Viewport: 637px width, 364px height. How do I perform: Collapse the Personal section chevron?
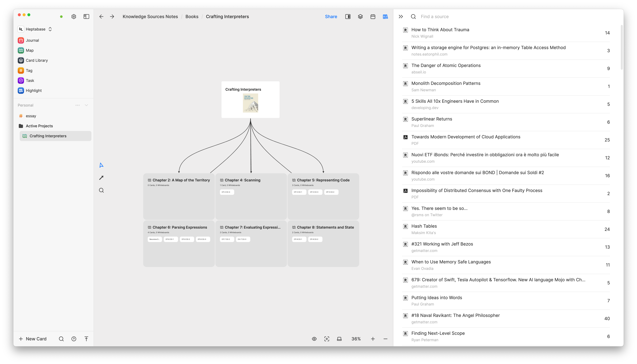(86, 105)
